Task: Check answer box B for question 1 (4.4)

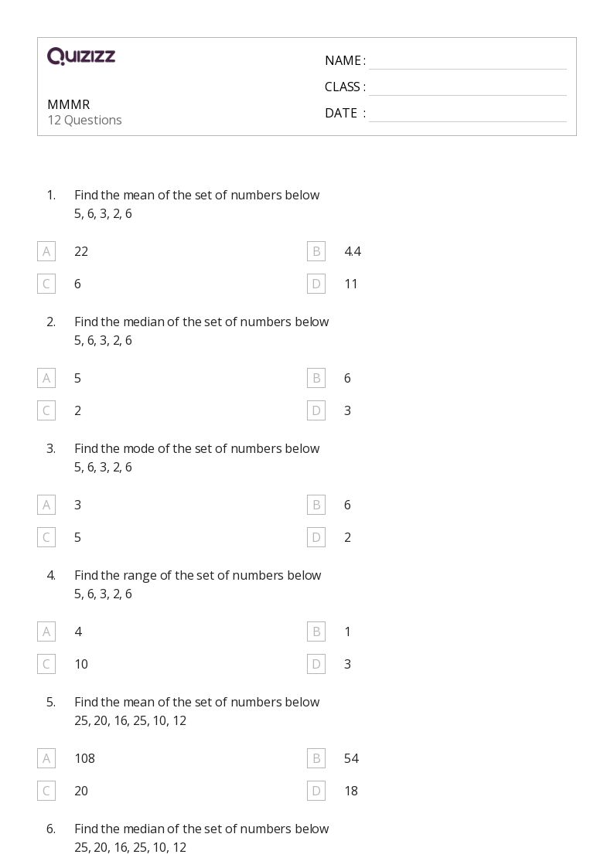Action: tap(316, 251)
